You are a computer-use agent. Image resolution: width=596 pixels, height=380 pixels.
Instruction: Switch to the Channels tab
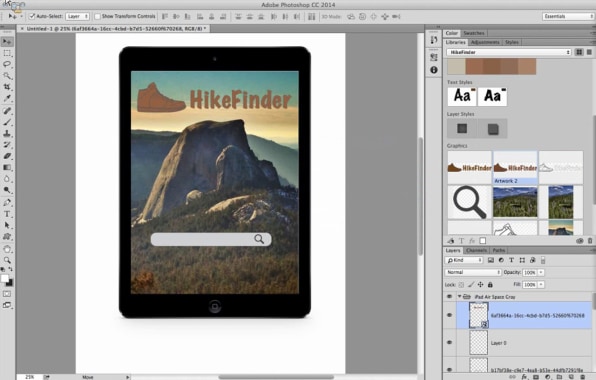(x=476, y=250)
